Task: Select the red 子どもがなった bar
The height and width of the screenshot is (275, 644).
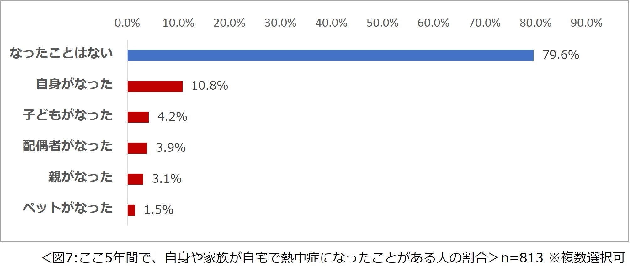Action: (138, 117)
